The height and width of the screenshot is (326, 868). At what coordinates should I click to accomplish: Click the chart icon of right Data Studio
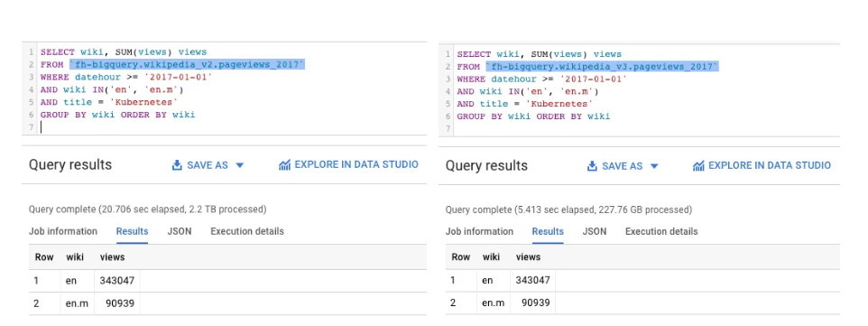698,166
